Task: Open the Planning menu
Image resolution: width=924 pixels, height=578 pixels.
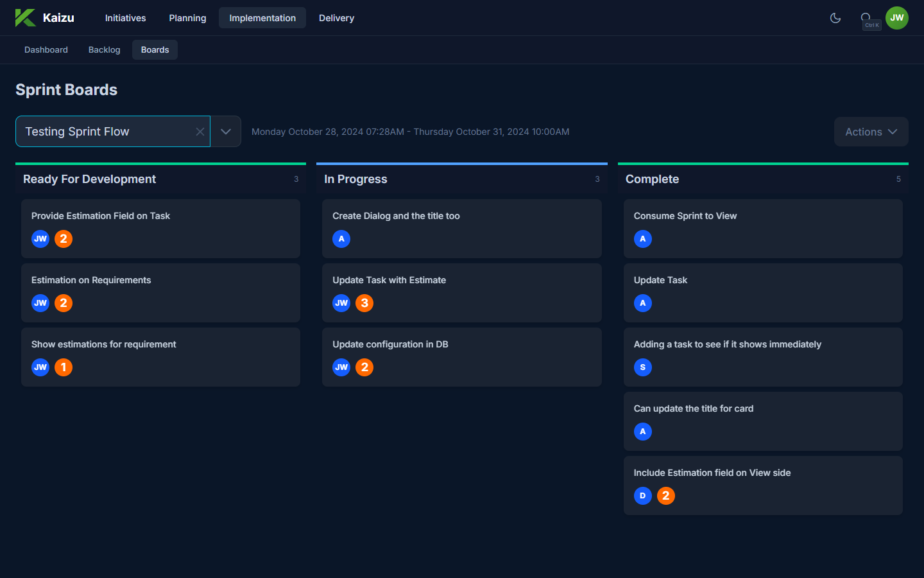Action: point(187,18)
